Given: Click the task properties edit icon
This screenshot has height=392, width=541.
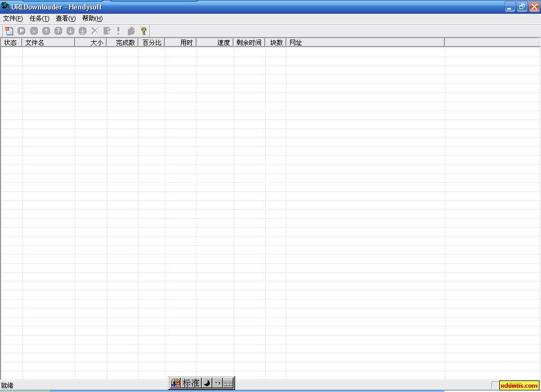Looking at the screenshot, I should (107, 31).
